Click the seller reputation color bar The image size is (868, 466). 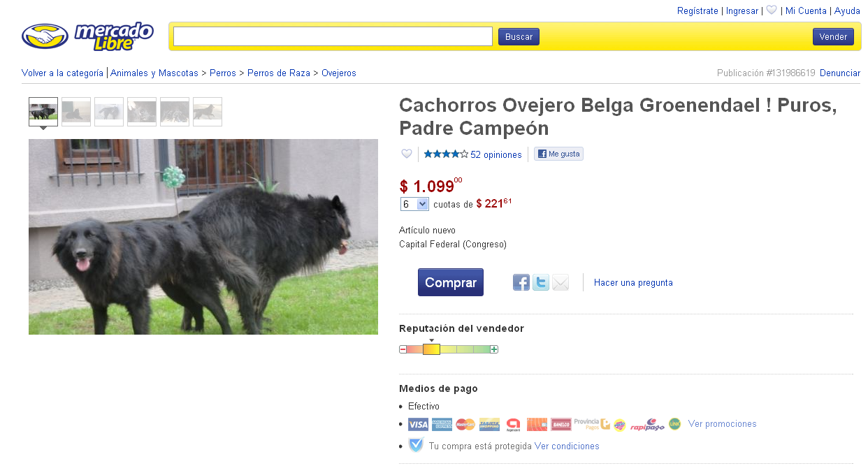[x=449, y=349]
